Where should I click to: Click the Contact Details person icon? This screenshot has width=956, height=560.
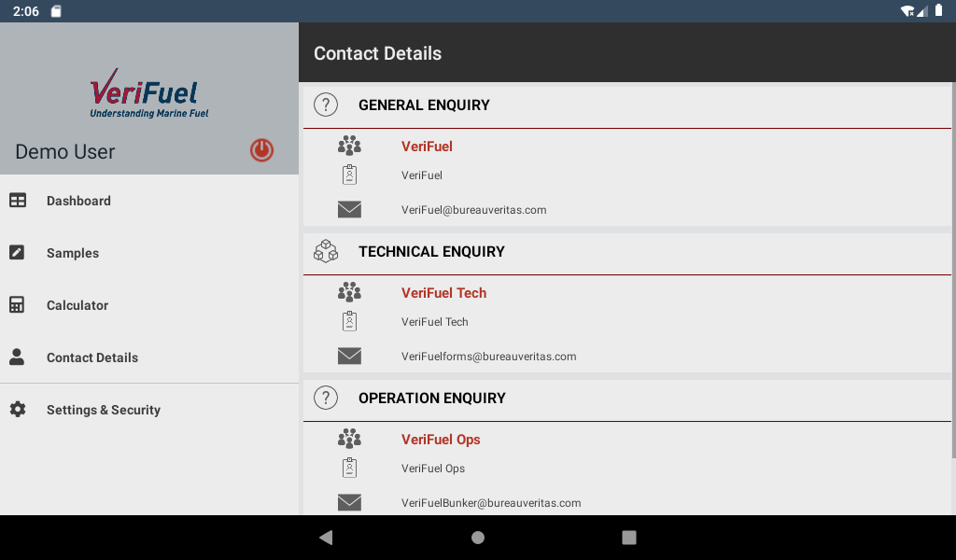(x=17, y=357)
